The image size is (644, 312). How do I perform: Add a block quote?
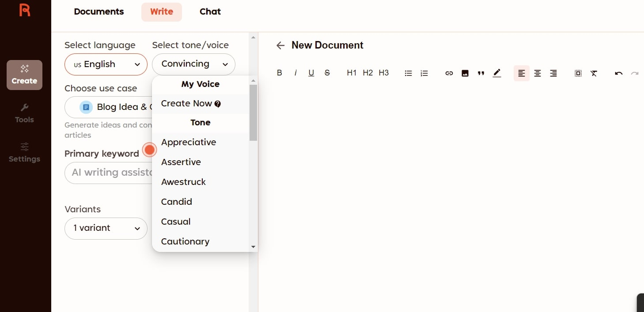[481, 73]
